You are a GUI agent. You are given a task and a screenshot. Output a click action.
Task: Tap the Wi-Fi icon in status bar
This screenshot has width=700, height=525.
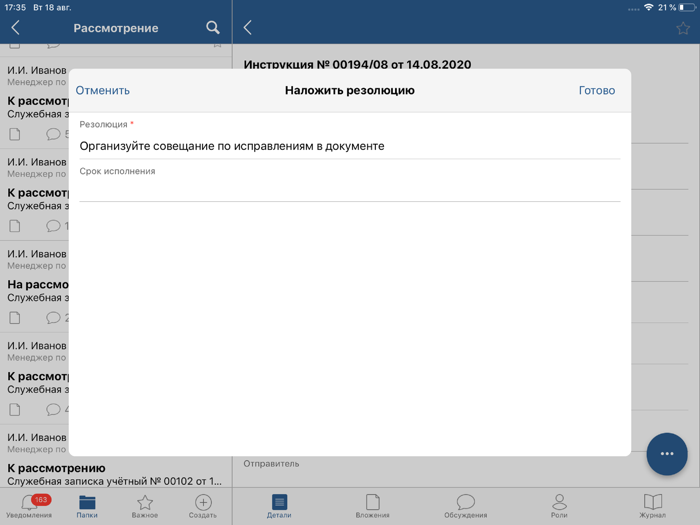tap(648, 7)
